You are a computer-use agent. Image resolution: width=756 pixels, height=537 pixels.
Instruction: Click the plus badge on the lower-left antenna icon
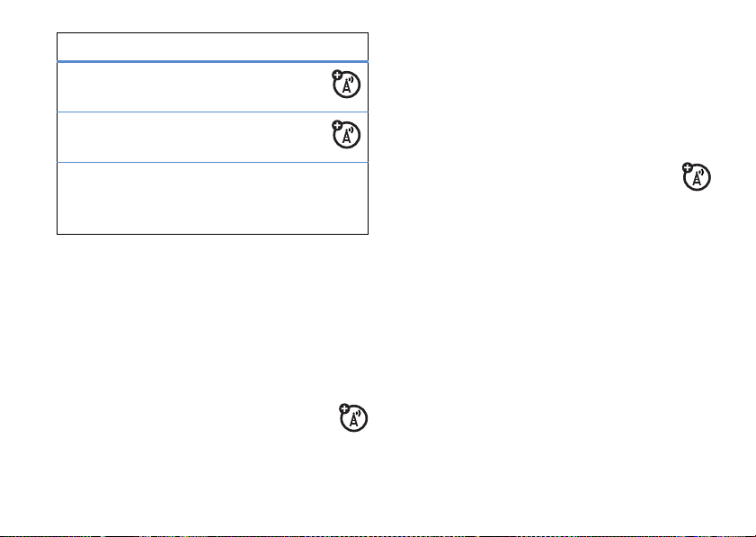pyautogui.click(x=344, y=409)
